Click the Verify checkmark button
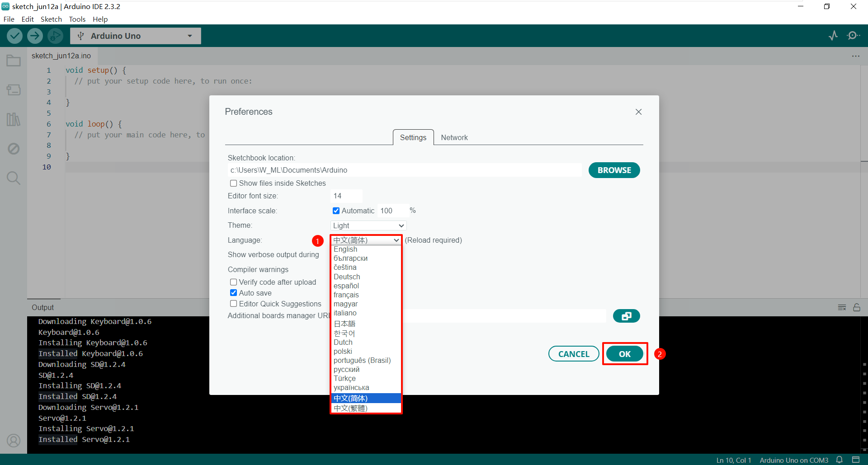Screen dimensions: 868x465 (14, 36)
